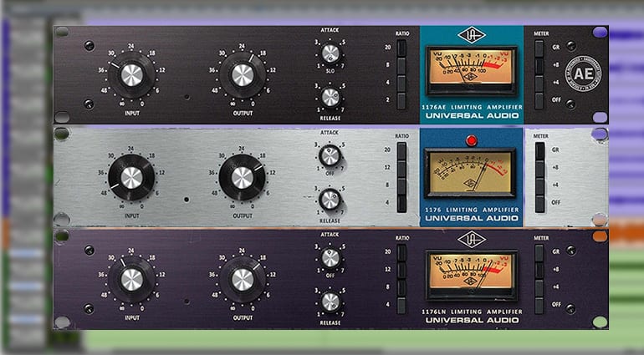The height and width of the screenshot is (355, 644).
Task: Click the silver 1176 Output knob
Action: point(243,177)
